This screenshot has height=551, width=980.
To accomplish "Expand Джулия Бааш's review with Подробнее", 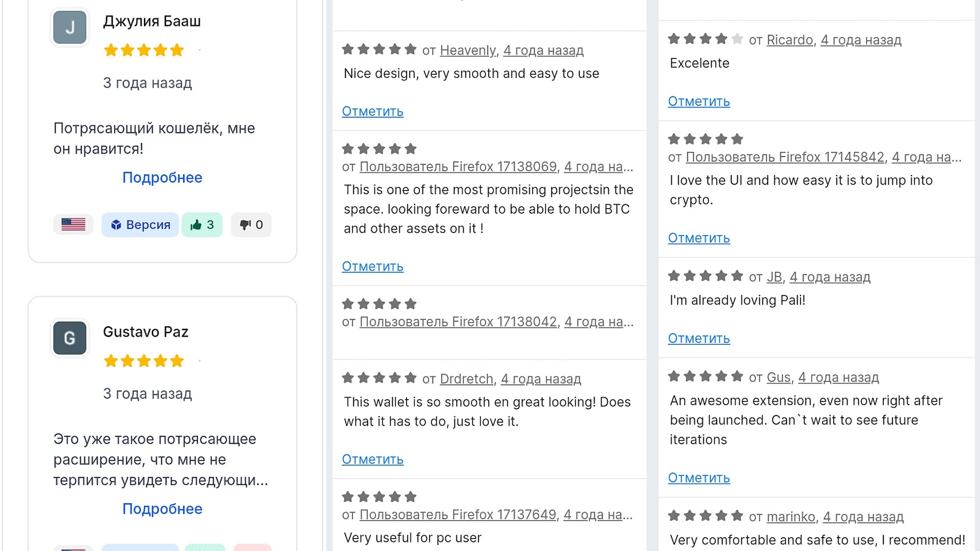I will 162,178.
